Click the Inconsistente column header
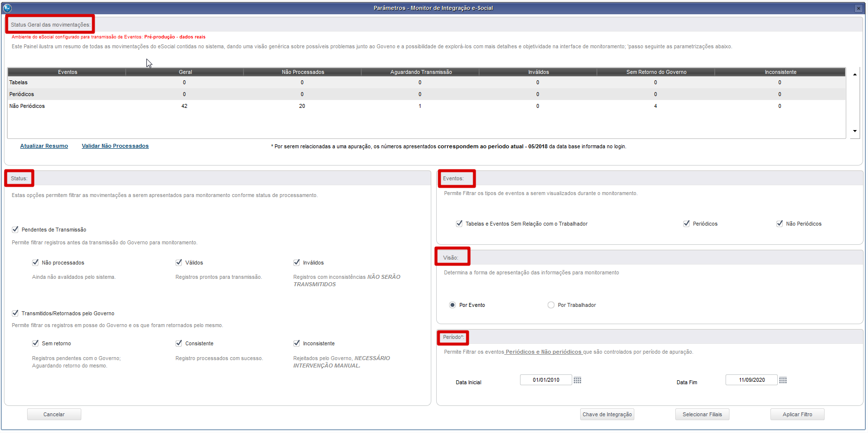 click(x=780, y=72)
